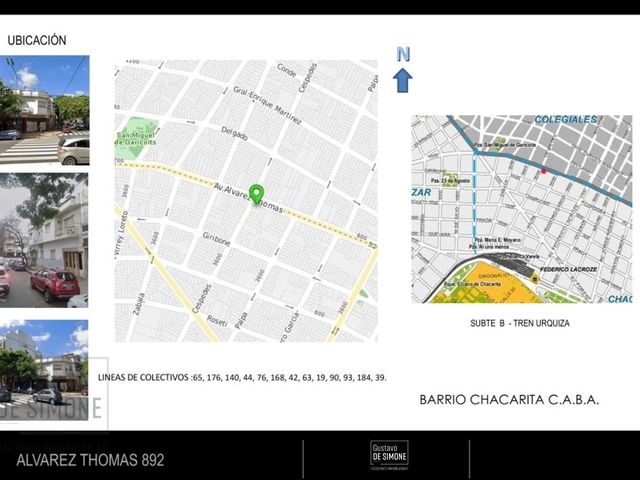This screenshot has width=640, height=480.
Task: Open the top street corner photo
Action: 44,110
